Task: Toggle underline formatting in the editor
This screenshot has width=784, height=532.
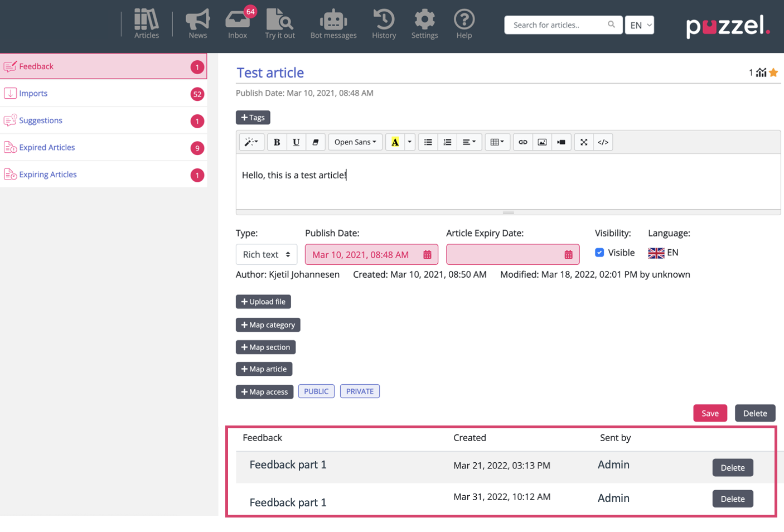Action: tap(296, 142)
